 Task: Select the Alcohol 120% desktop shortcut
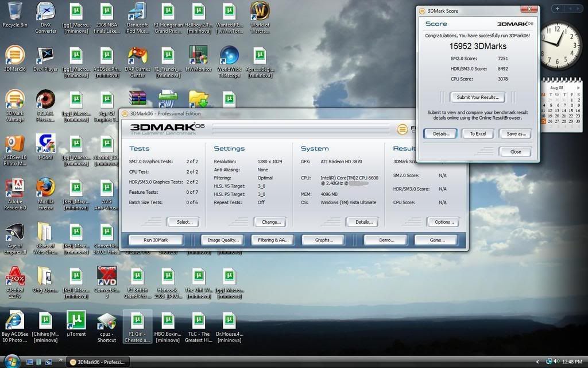[x=15, y=282]
